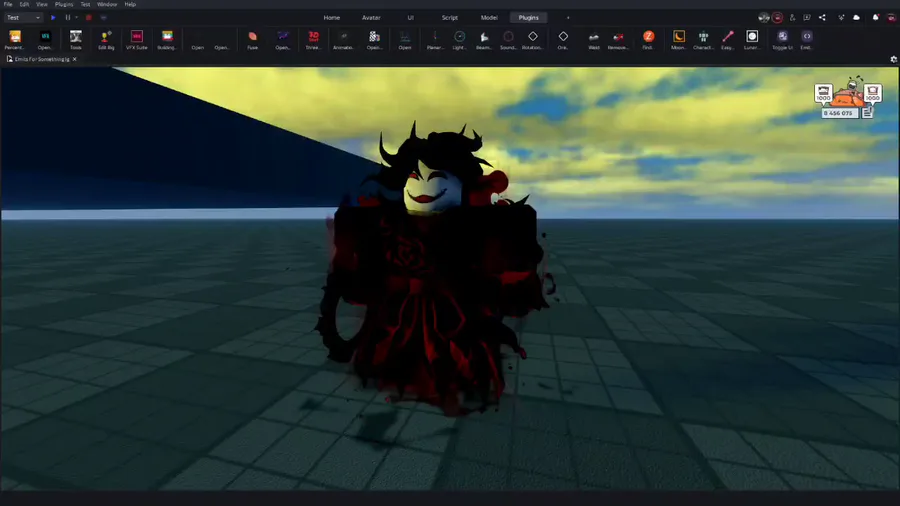
Task: Switch to the Home ribbon tab
Action: click(331, 18)
